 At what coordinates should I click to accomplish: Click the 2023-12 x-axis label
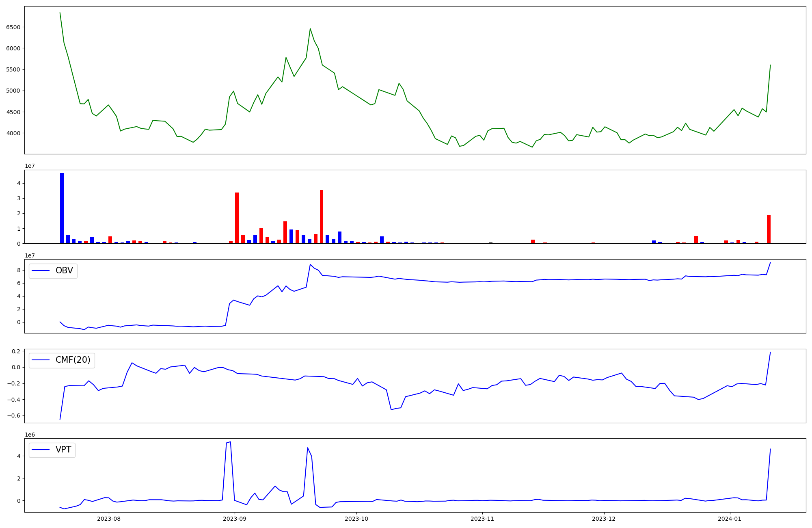pyautogui.click(x=604, y=519)
